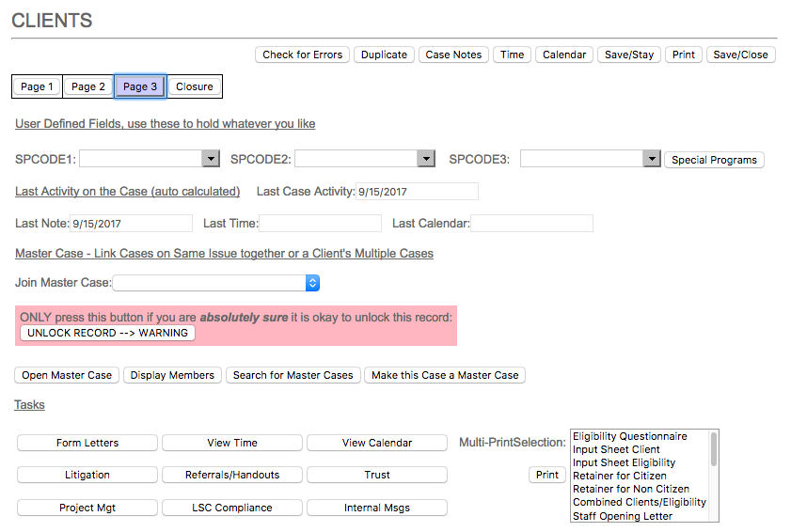Click the Search for Master Cases button
The width and height of the screenshot is (791, 532).
click(293, 375)
